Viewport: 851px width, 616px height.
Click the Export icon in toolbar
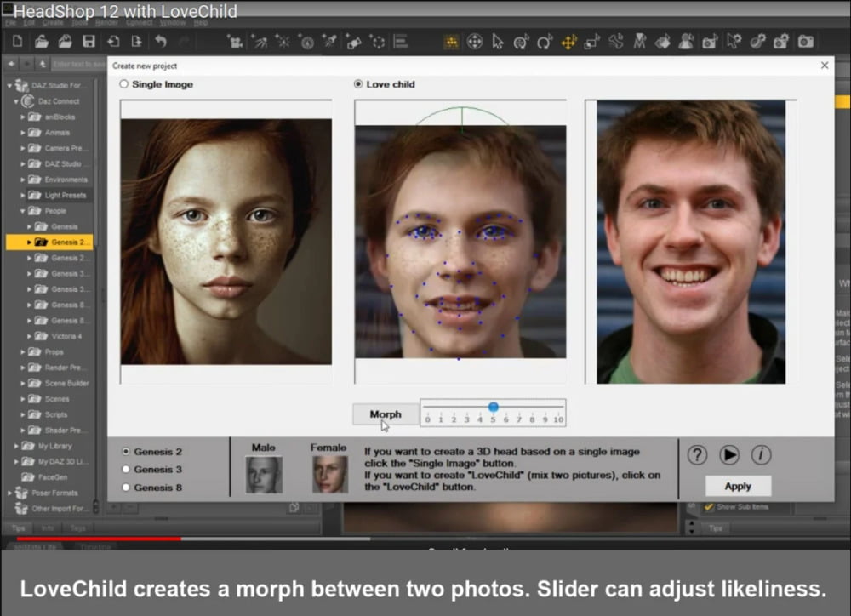[136, 41]
